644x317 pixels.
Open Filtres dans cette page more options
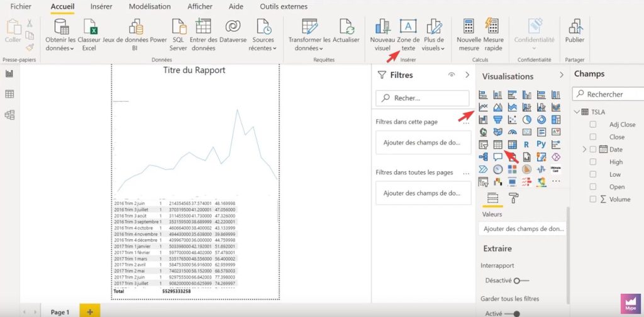point(466,123)
